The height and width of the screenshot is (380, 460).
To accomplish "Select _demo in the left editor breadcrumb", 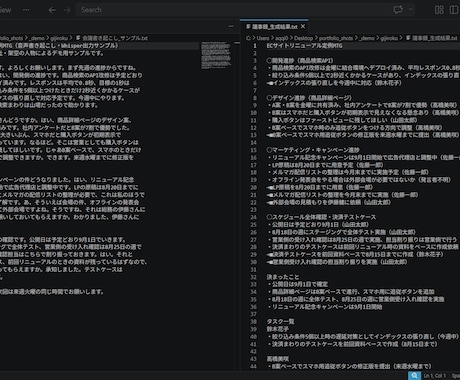I will coord(37,38).
